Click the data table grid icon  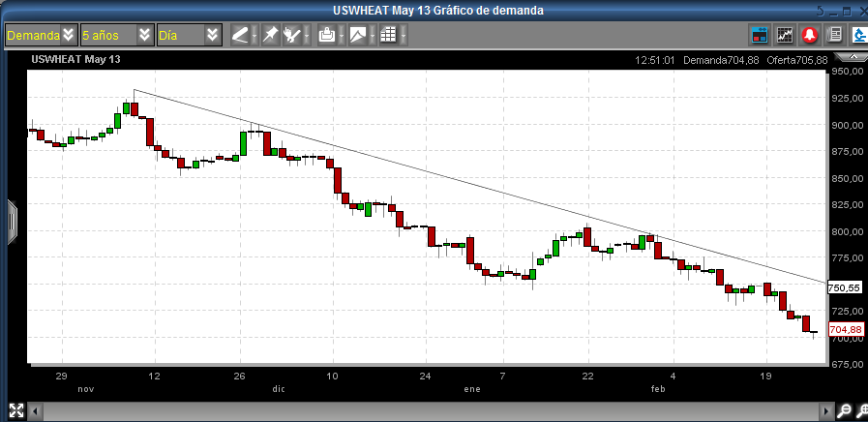(388, 36)
